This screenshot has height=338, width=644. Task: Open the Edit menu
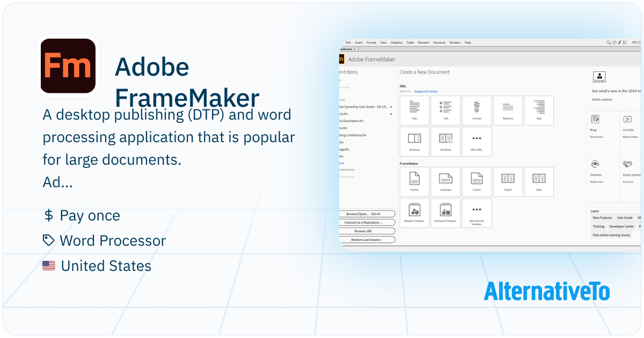[x=348, y=42]
